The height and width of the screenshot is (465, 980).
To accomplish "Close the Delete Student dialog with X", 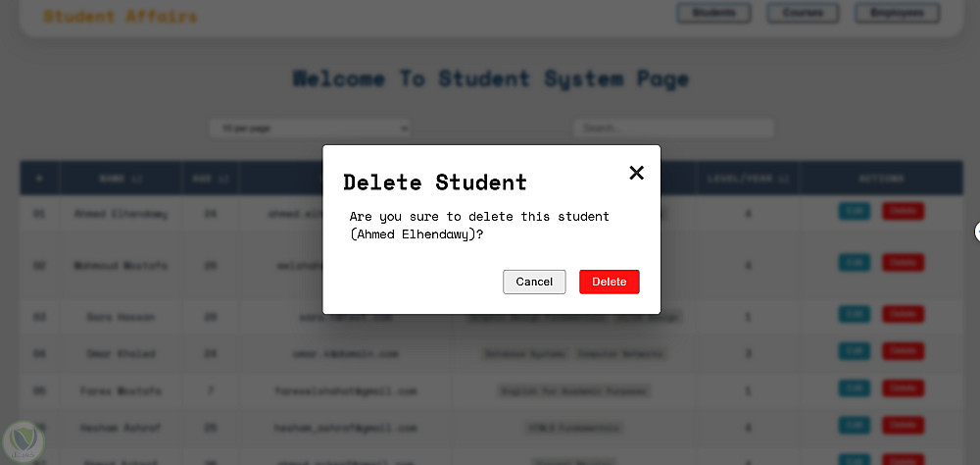I will click(636, 173).
